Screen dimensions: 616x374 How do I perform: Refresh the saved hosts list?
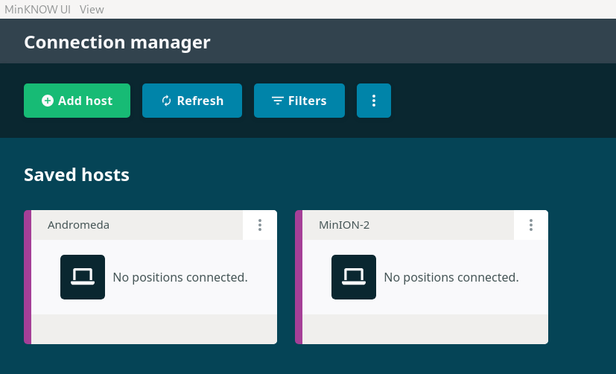[192, 101]
